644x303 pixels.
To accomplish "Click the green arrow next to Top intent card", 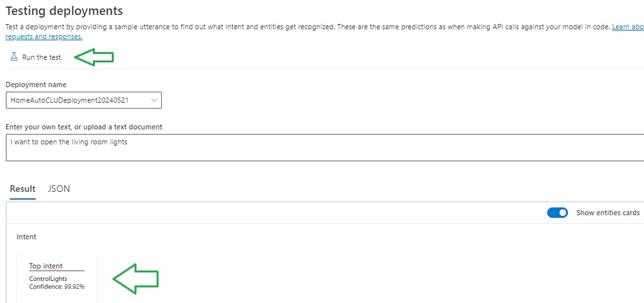I will click(x=136, y=279).
